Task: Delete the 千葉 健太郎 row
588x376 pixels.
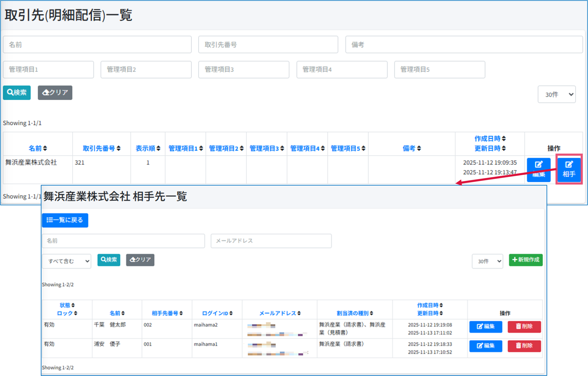Action: (x=524, y=326)
